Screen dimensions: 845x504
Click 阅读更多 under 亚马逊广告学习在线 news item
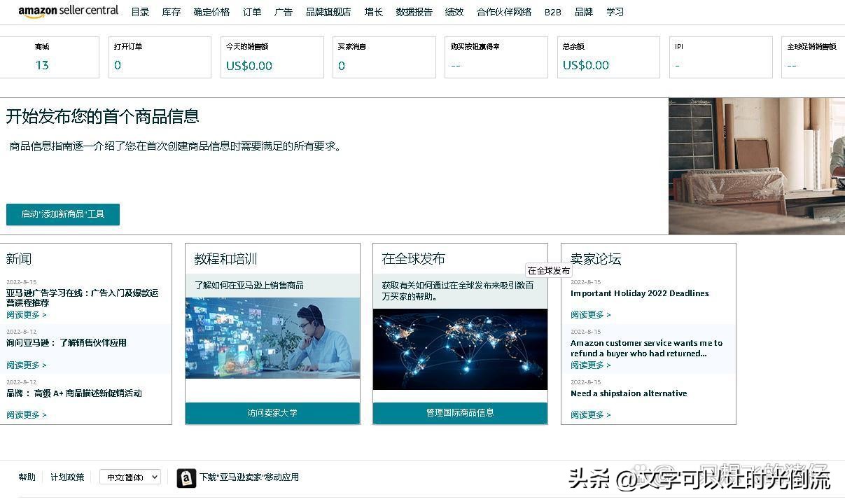pos(23,314)
